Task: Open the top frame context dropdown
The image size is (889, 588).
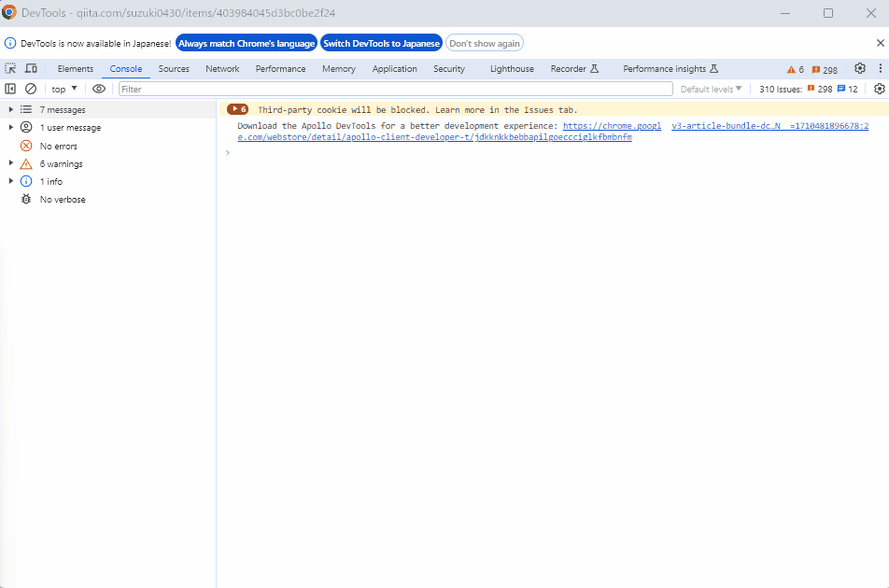Action: pyautogui.click(x=63, y=89)
